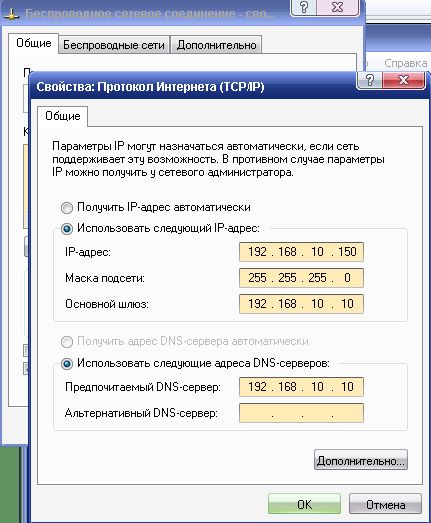431x523 pixels.
Task: Select 'Использовать следующие адреса DNS-серверов' radio
Action: click(67, 364)
